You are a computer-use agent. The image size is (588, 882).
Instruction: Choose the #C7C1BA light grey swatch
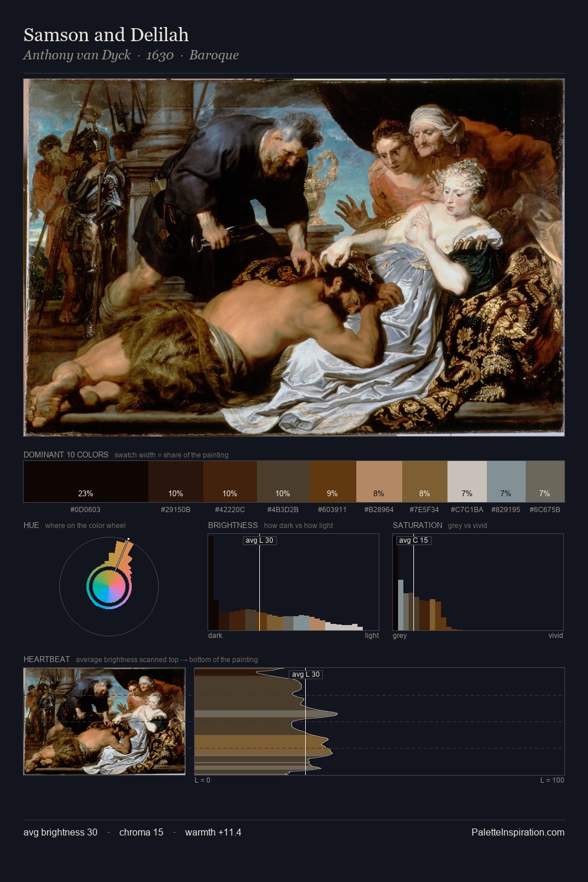tap(467, 481)
